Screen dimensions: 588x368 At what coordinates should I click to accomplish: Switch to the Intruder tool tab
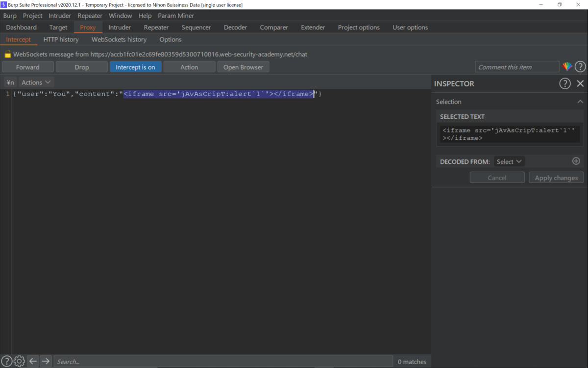click(x=120, y=27)
